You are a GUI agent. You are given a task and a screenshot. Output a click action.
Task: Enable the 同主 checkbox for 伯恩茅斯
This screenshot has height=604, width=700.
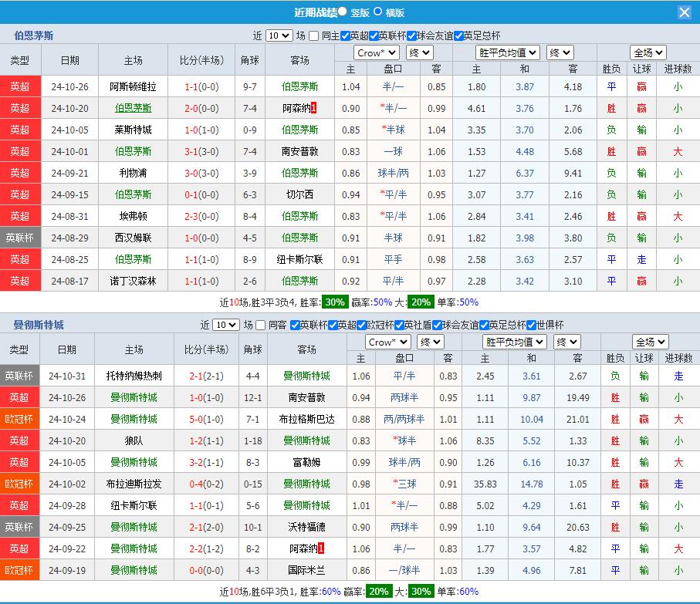point(313,35)
